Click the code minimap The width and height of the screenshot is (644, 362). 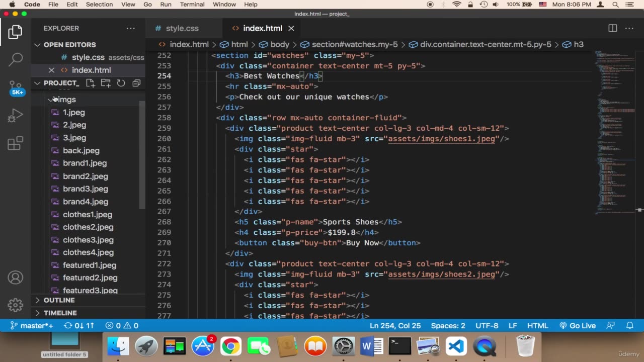[x=615, y=132]
